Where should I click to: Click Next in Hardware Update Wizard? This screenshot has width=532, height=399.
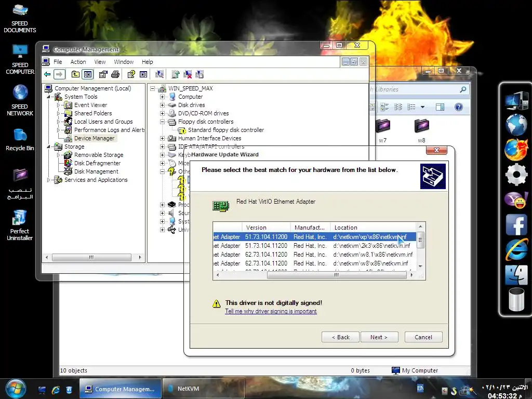[379, 337]
